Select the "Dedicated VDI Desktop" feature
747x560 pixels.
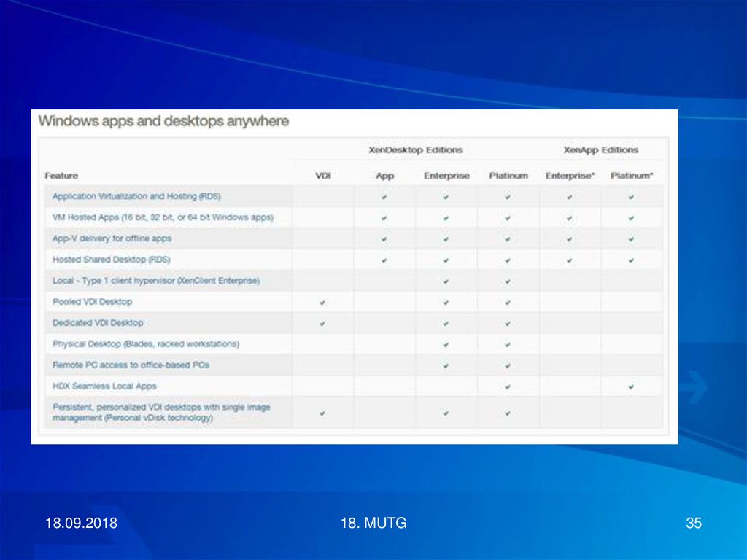(98, 323)
